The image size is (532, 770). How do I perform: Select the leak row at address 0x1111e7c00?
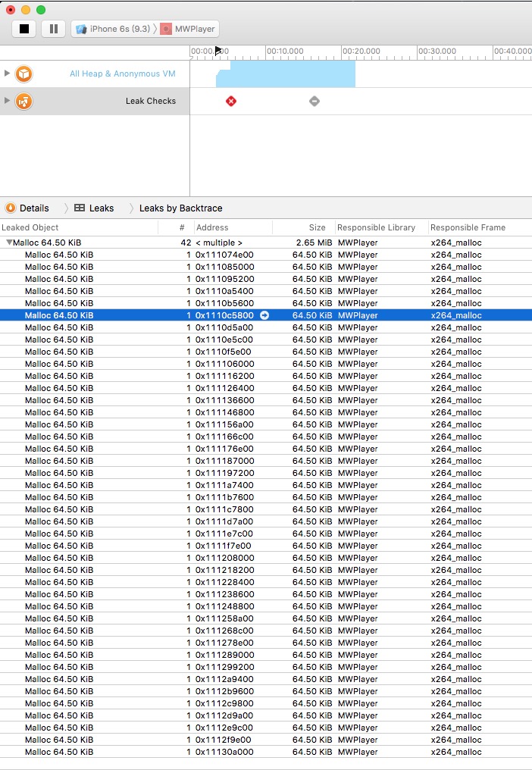pos(266,534)
